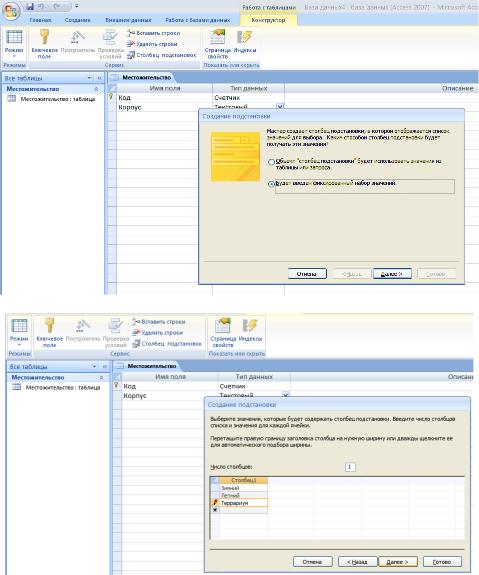Open Страница свойств in radio-options wizard window
This screenshot has width=479, height=575.
point(217,44)
